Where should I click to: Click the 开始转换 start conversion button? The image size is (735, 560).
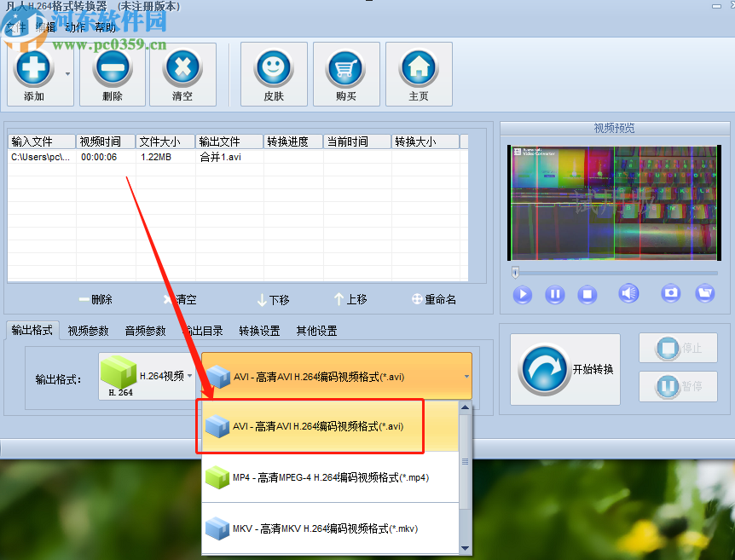tap(565, 369)
